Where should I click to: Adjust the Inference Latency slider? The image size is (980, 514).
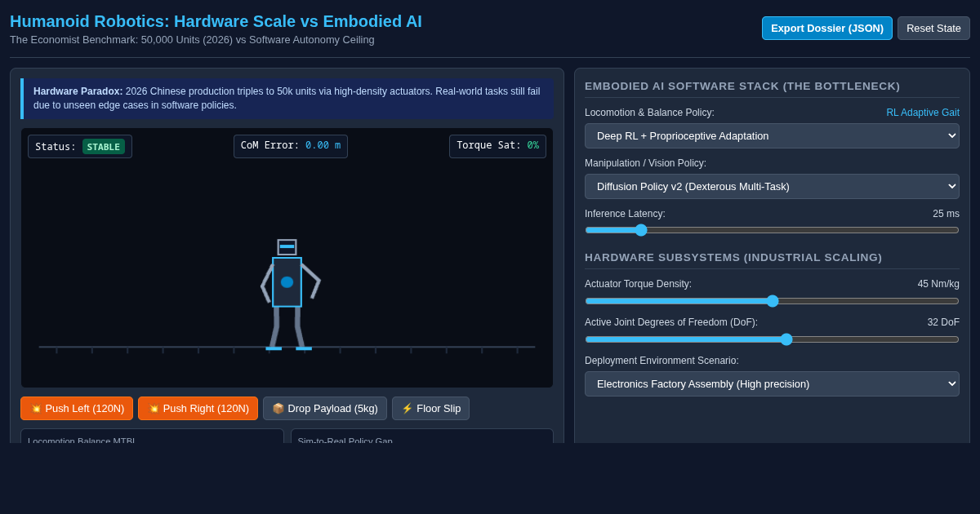click(772, 230)
